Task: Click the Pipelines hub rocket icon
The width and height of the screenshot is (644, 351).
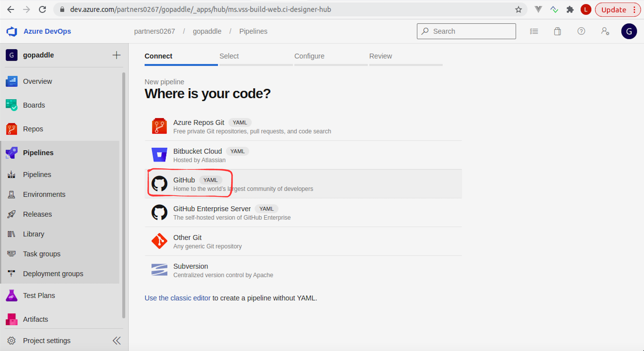Action: (12, 153)
